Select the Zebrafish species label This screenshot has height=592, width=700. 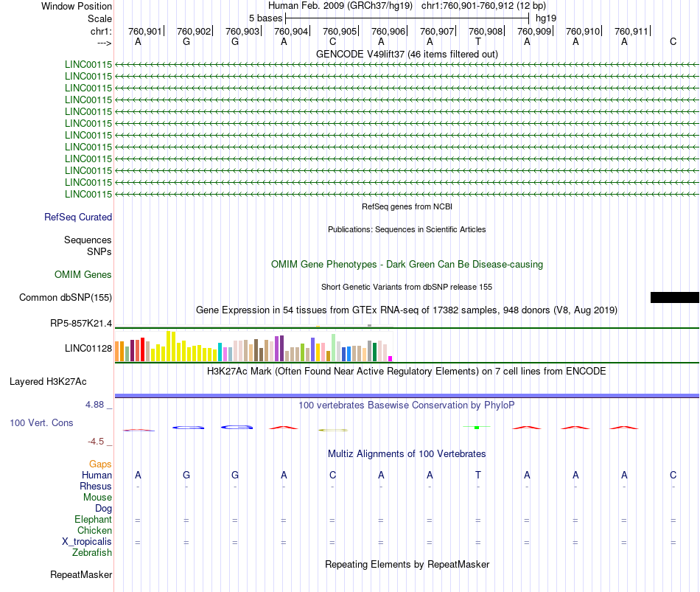(x=92, y=553)
